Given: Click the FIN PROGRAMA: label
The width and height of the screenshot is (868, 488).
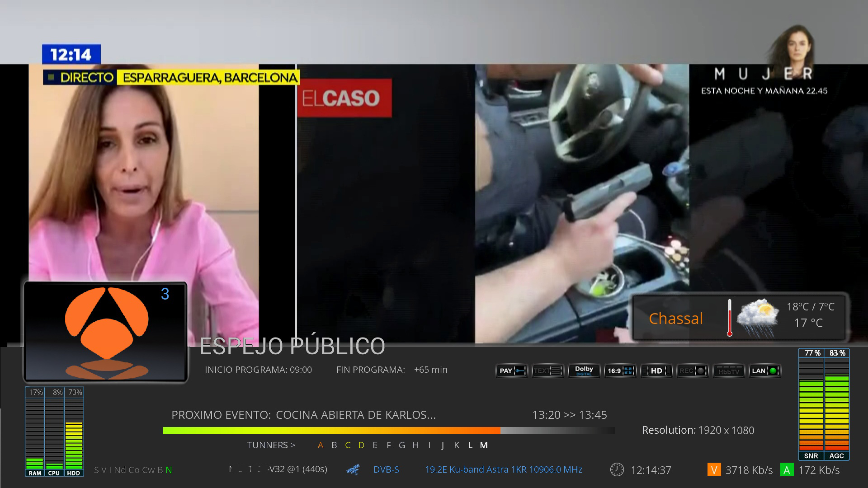Looking at the screenshot, I should 371,370.
